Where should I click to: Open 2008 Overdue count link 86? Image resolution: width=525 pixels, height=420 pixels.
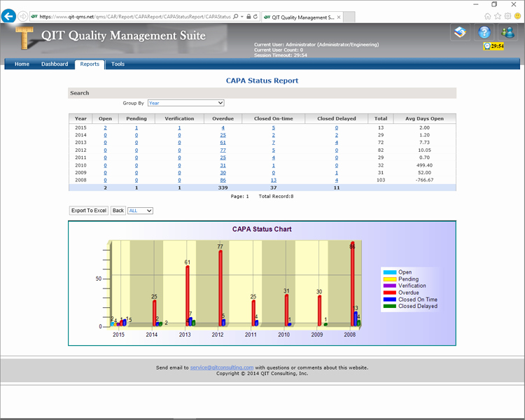[223, 180]
